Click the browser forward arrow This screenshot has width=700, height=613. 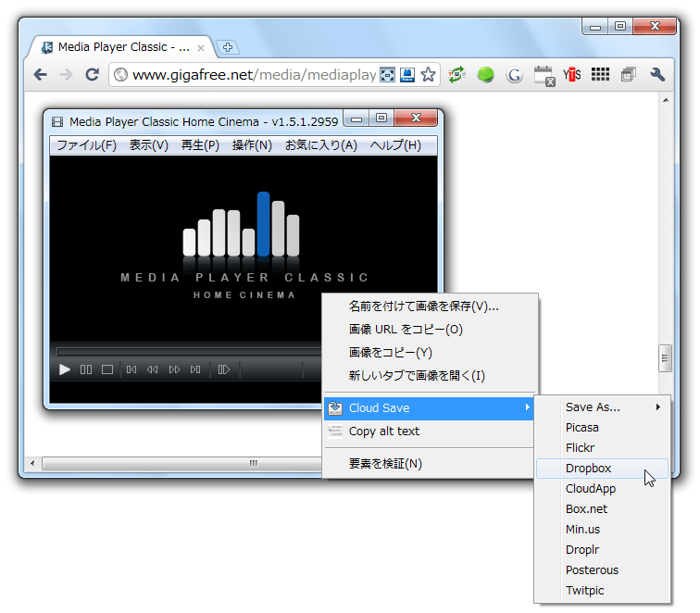click(x=66, y=75)
